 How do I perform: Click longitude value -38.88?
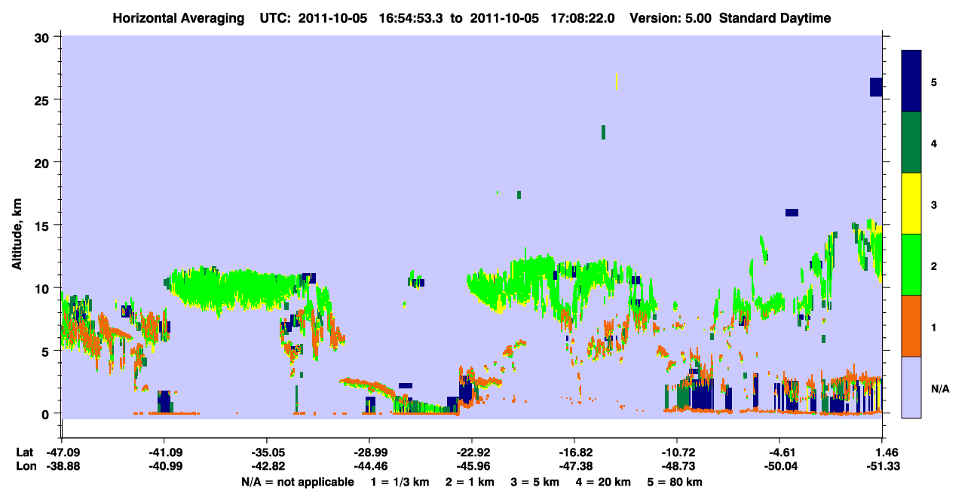click(62, 466)
